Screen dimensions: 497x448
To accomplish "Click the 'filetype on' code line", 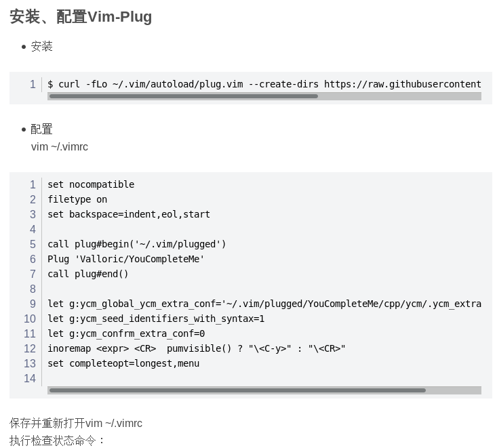I will [x=77, y=199].
